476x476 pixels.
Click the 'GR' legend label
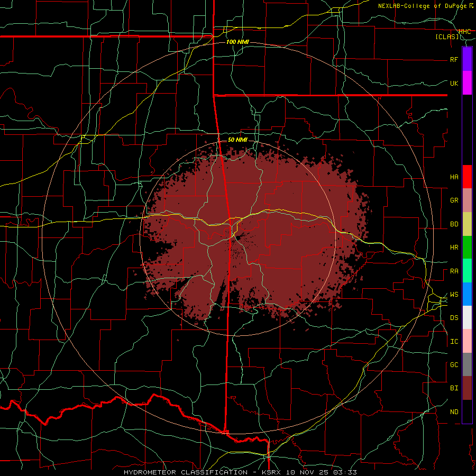(x=454, y=200)
